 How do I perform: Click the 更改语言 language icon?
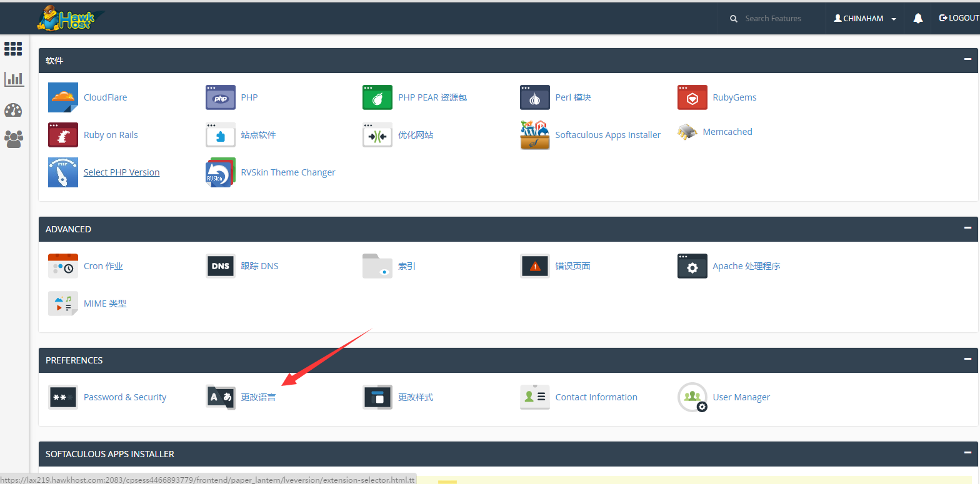coord(221,397)
